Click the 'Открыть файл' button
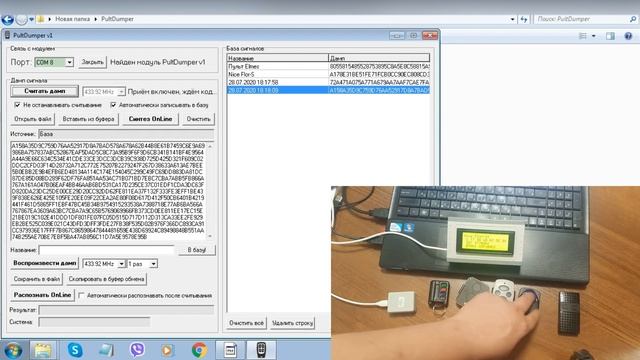The width and height of the screenshot is (640, 360). point(33,119)
